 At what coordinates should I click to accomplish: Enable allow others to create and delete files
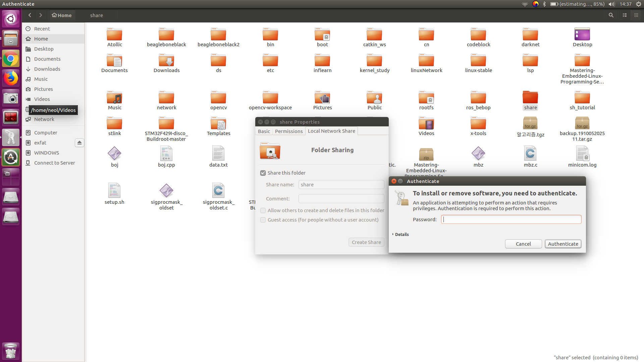(x=263, y=210)
